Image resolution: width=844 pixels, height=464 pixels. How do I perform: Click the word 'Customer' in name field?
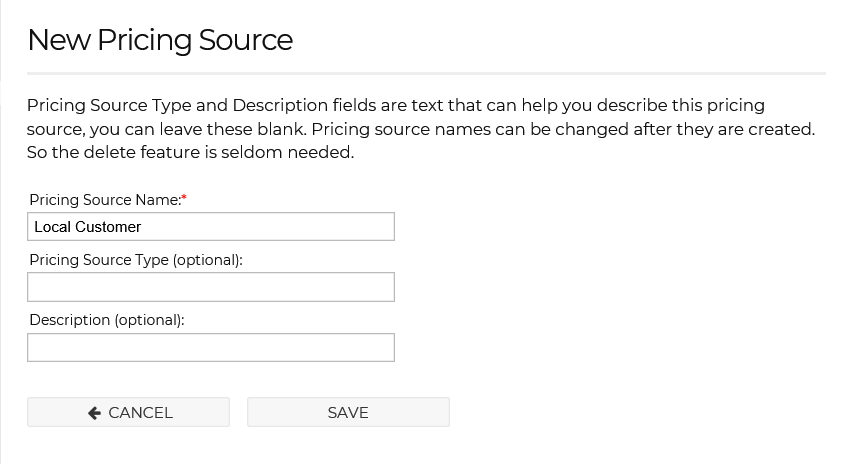[x=108, y=227]
